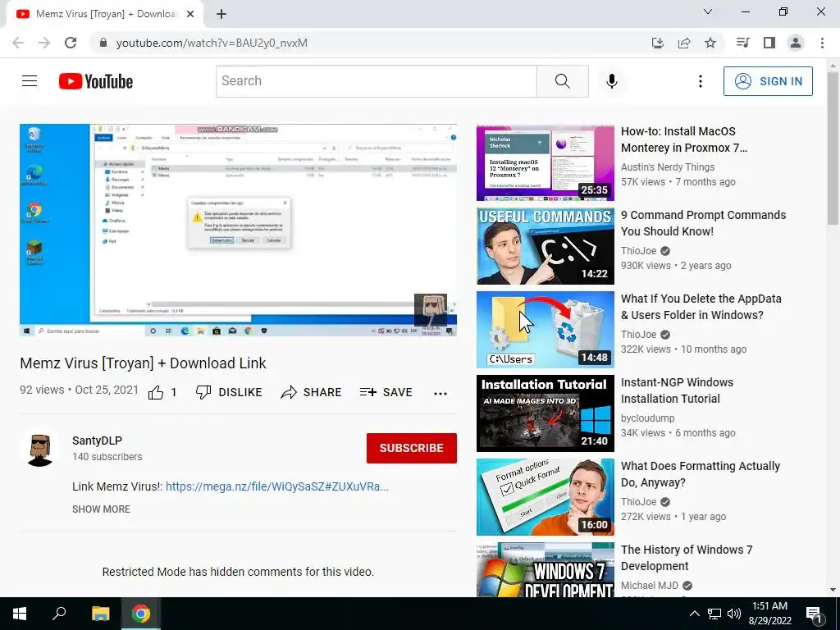
Task: Play the main Memz Virus video
Action: 238,230
